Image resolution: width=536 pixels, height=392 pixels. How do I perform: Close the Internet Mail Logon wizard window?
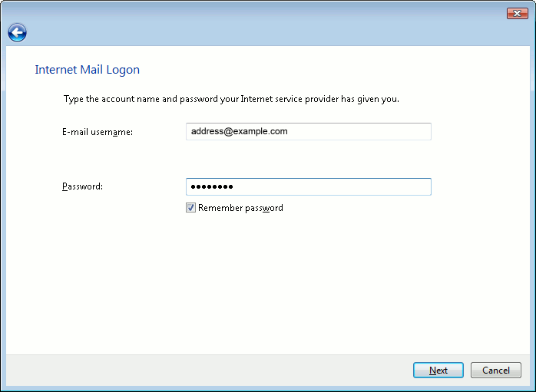click(517, 14)
